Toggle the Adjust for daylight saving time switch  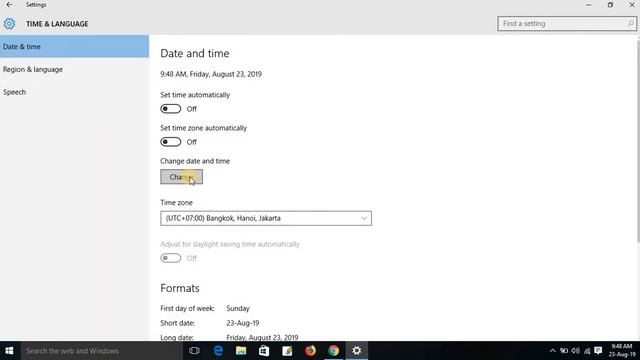point(171,258)
